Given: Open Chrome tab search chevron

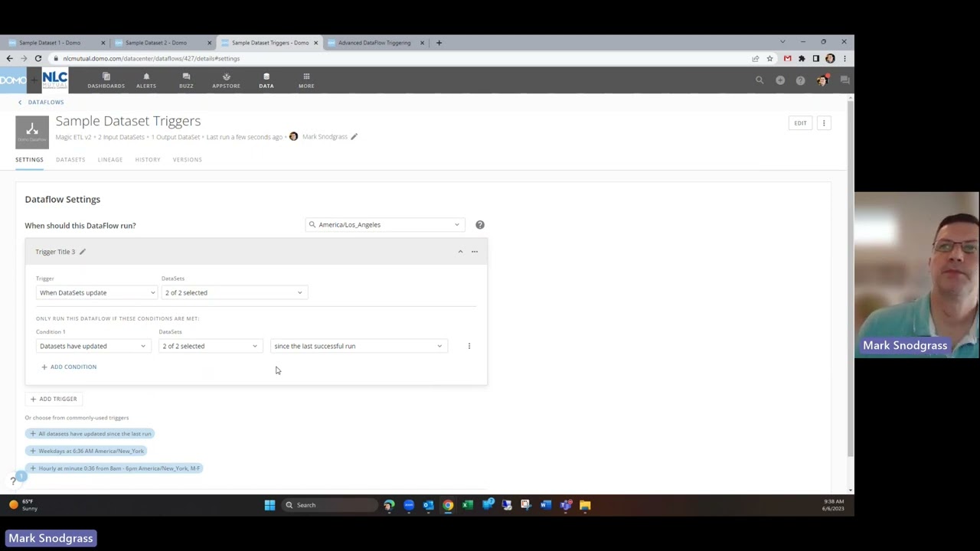Looking at the screenshot, I should point(782,41).
